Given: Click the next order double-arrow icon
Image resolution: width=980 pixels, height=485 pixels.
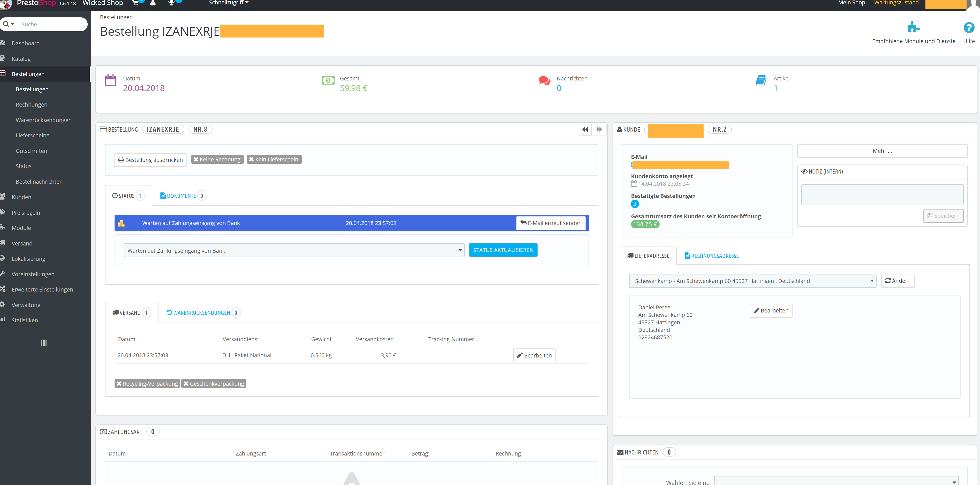Looking at the screenshot, I should tap(599, 129).
